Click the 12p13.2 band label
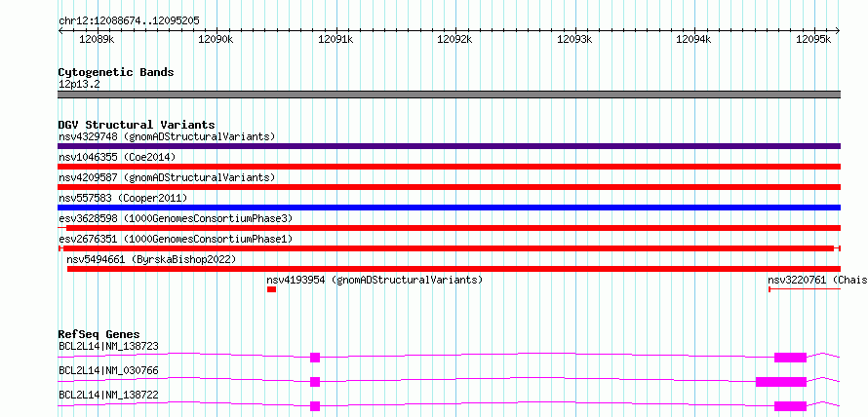 click(79, 85)
